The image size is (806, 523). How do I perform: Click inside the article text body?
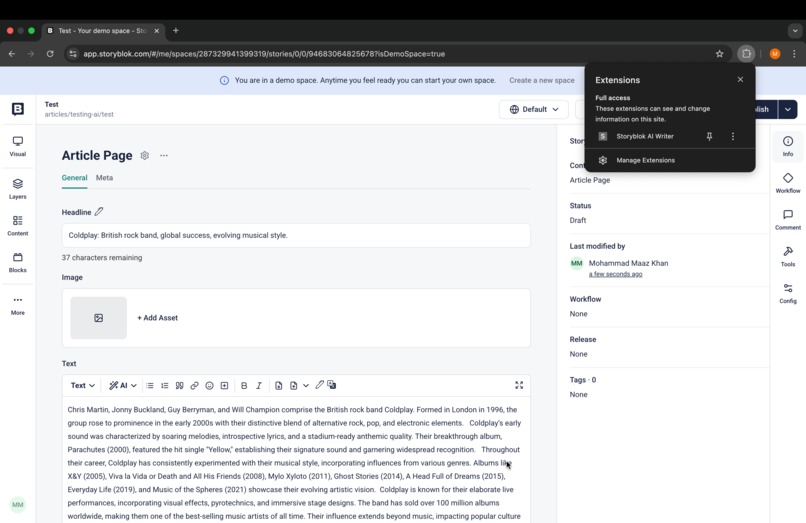click(294, 463)
